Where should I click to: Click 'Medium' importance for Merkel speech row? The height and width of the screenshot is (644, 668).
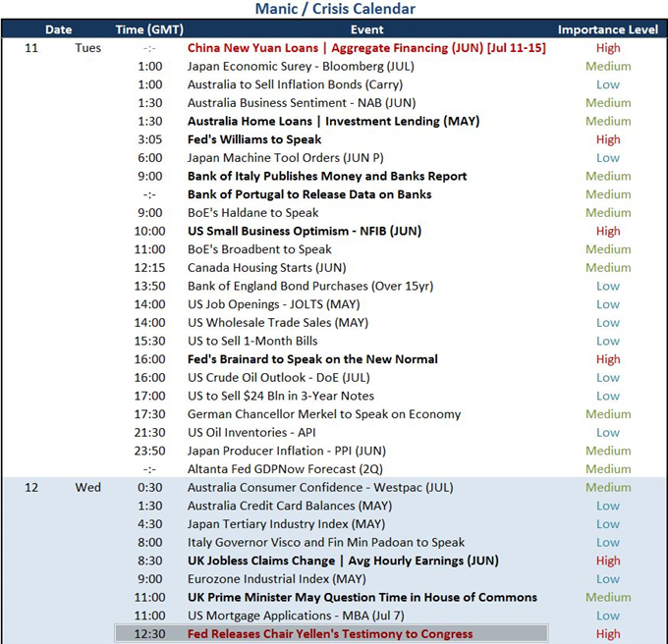pos(608,414)
